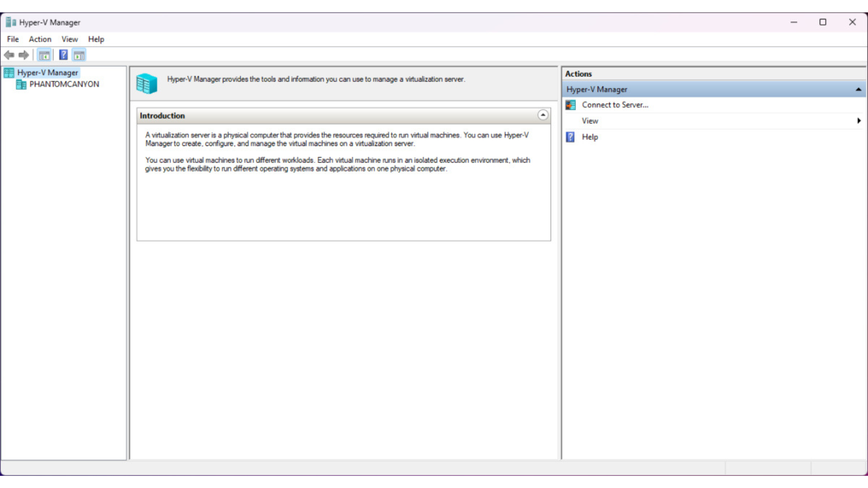
Task: Collapse the Hyper-V Manager actions group
Action: click(x=858, y=89)
